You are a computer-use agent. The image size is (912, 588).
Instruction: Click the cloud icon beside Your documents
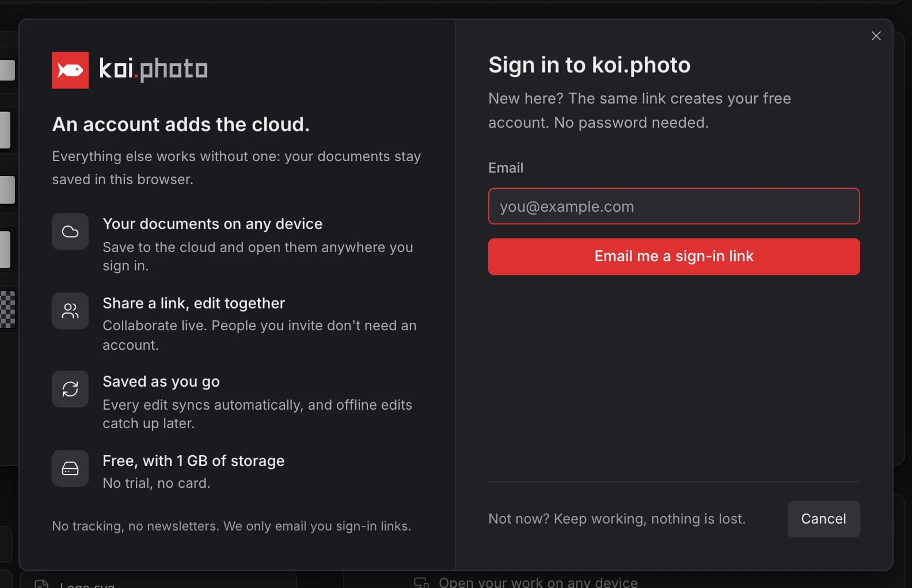(70, 232)
